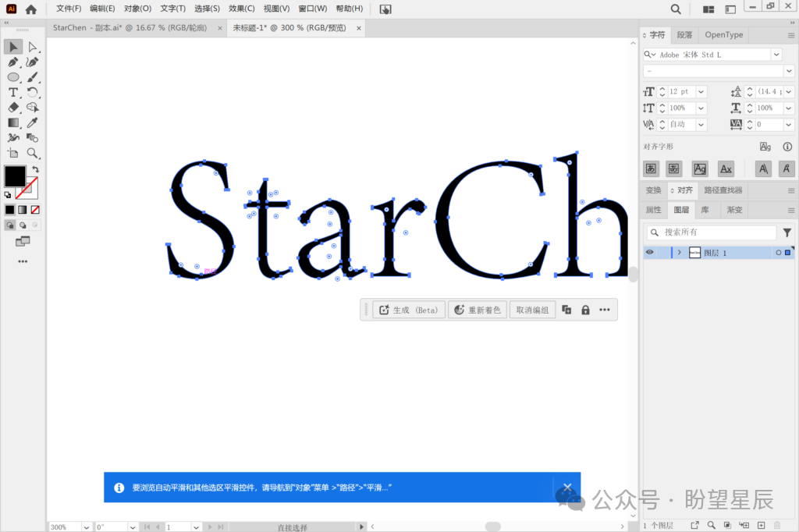Select the Zoom tool in toolbar
Screen dimensions: 799x532
tap(32, 153)
